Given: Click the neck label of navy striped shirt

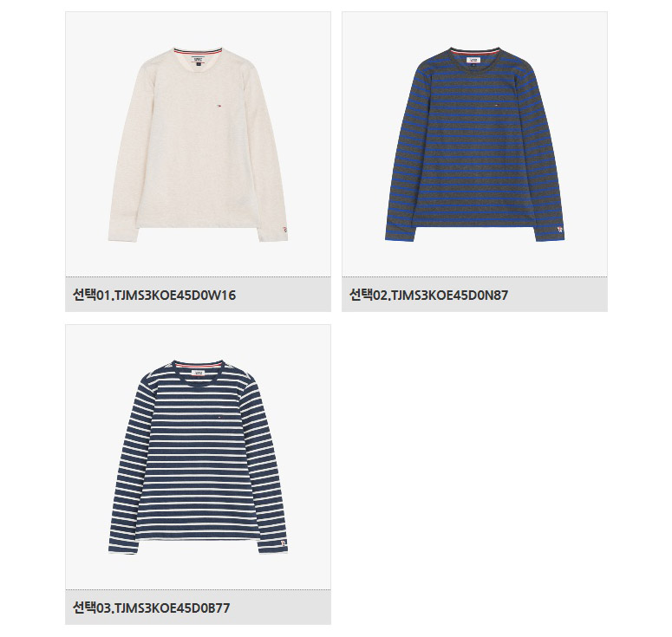Looking at the screenshot, I should (199, 371).
